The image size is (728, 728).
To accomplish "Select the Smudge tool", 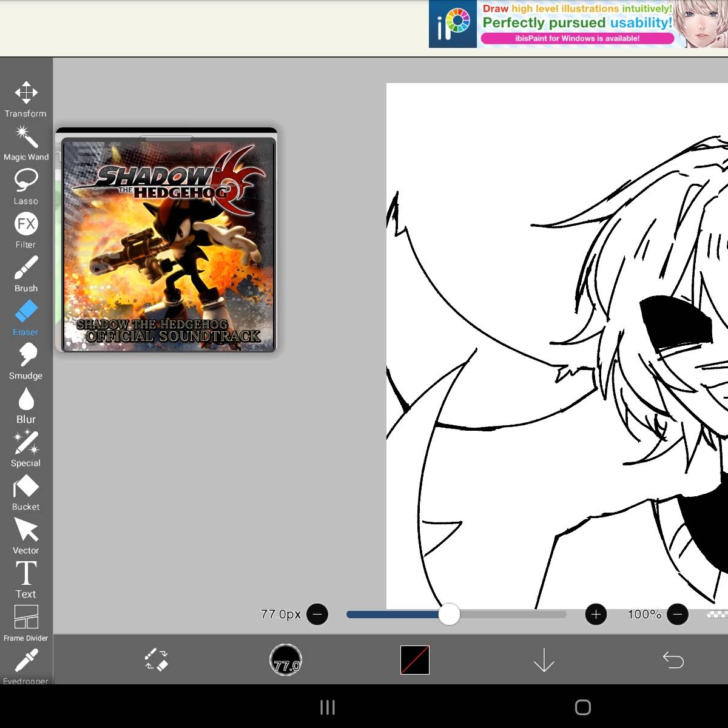I will [26, 362].
